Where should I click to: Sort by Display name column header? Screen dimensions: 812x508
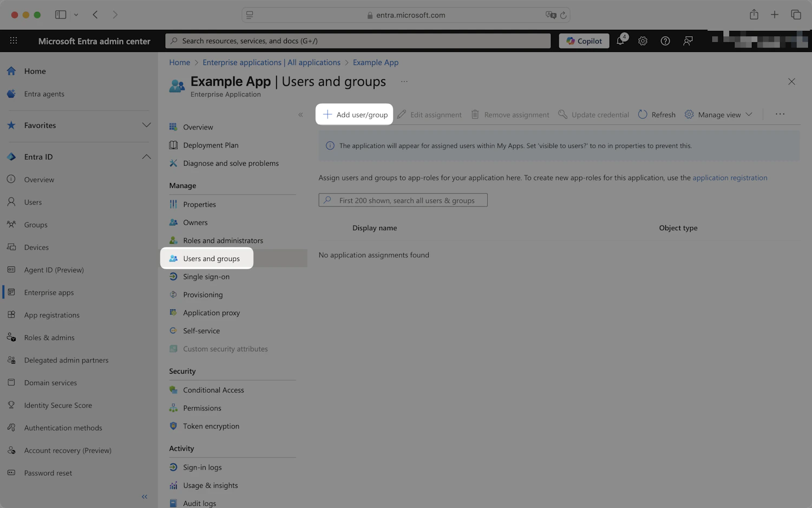pos(375,228)
